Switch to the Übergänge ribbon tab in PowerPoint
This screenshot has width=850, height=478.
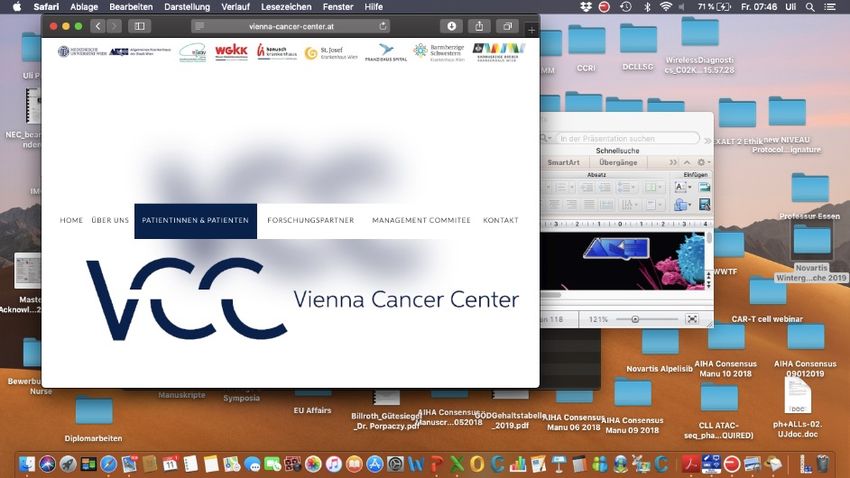[x=618, y=163]
